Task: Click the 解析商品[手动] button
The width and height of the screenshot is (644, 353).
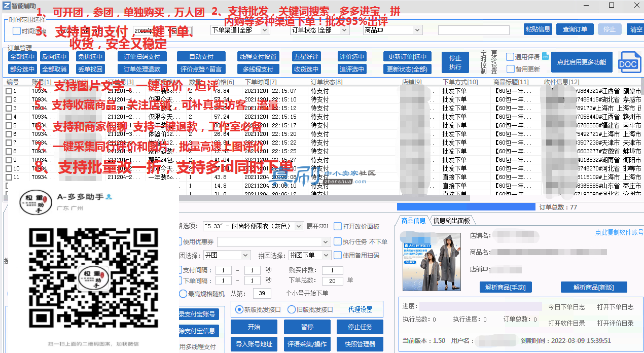Action: point(505,287)
